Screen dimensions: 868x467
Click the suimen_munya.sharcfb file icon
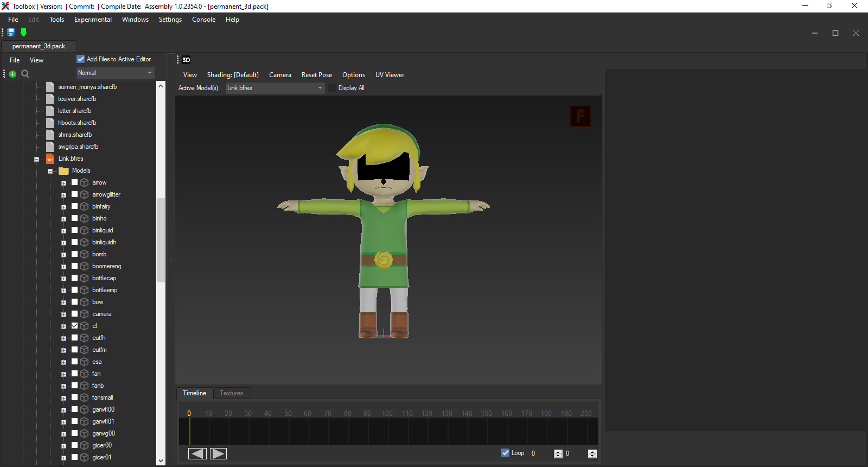[50, 87]
